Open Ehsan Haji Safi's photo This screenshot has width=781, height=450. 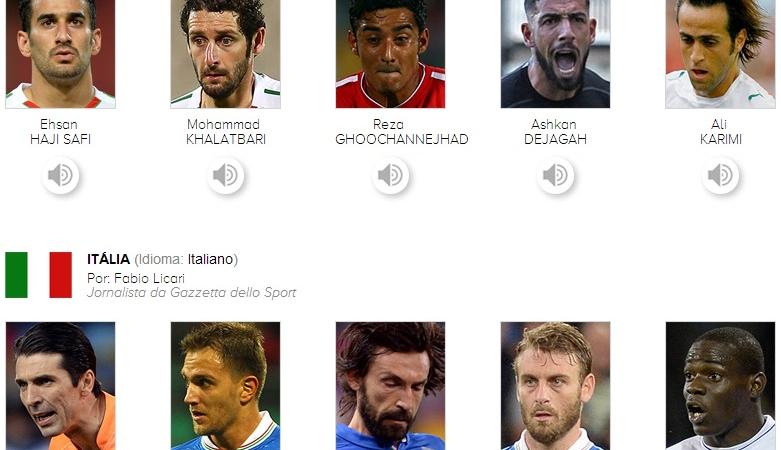(60, 54)
